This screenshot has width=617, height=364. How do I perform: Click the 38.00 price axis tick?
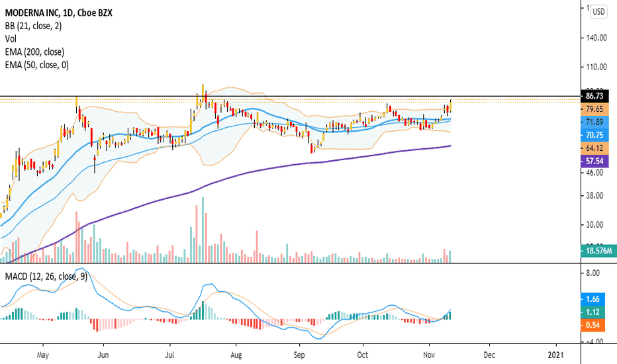[594, 196]
